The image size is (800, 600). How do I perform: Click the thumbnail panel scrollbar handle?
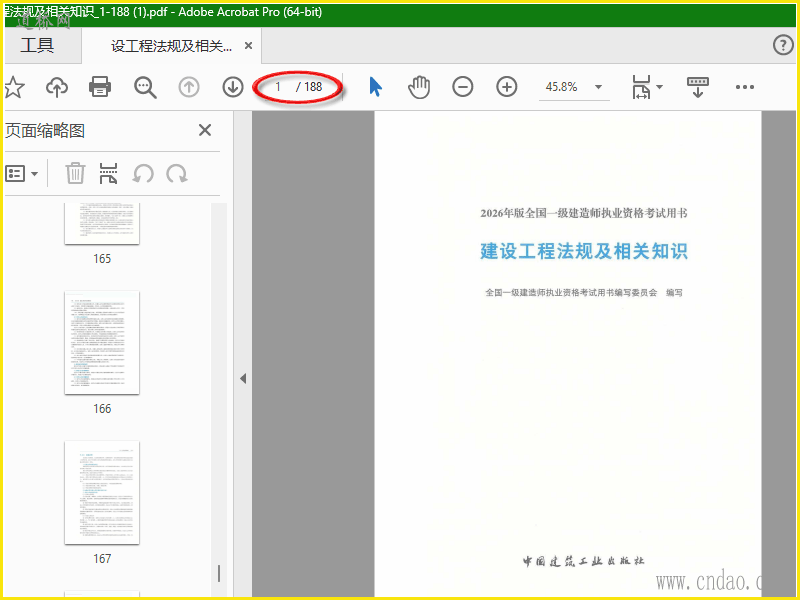[219, 573]
